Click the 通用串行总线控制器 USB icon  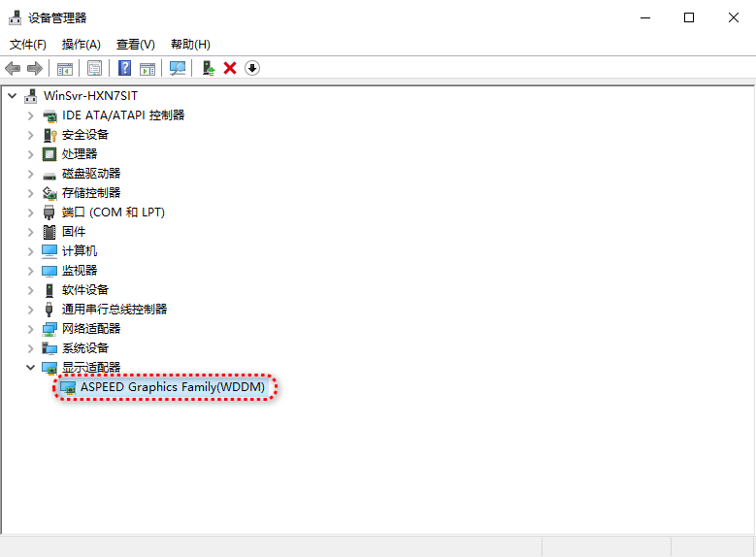point(49,310)
